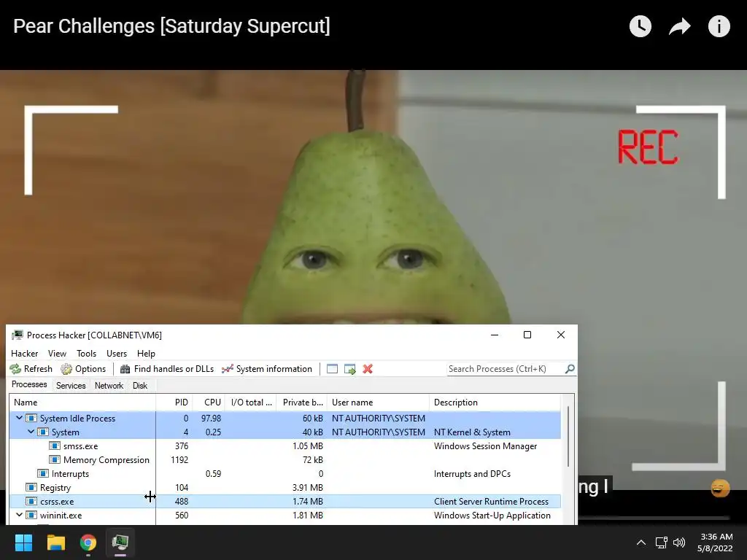The image size is (747, 560).
Task: Click Find handles or DLLs
Action: 167,369
